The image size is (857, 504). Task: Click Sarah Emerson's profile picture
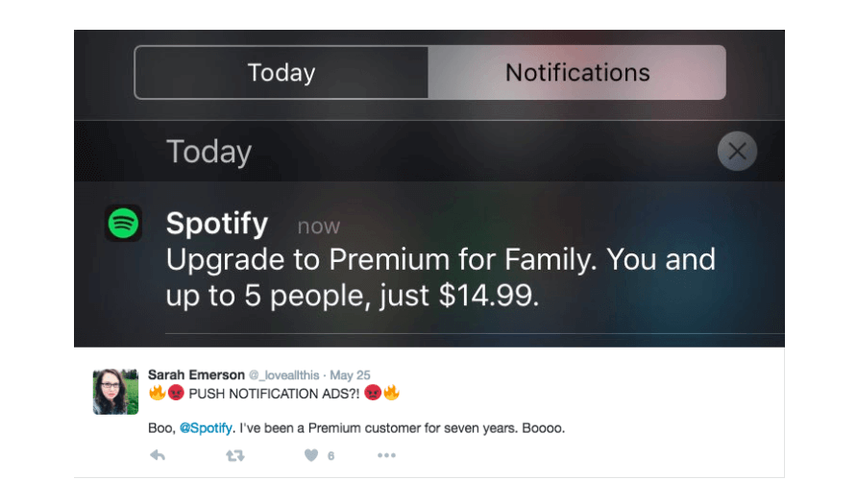pos(115,392)
